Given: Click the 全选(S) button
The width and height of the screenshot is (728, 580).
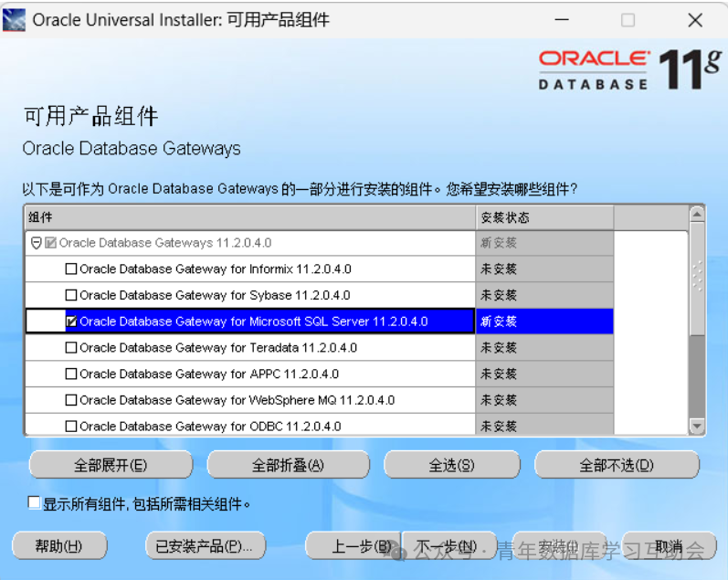Looking at the screenshot, I should 452,465.
